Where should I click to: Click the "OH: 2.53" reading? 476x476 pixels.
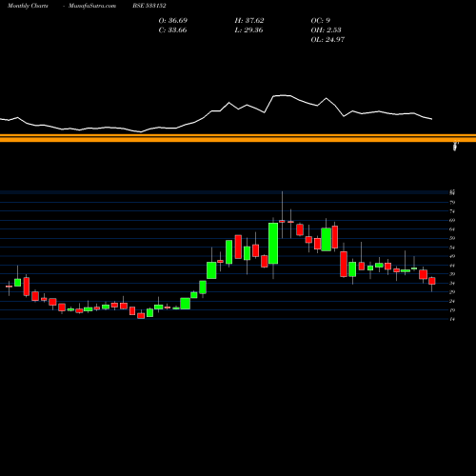(326, 30)
